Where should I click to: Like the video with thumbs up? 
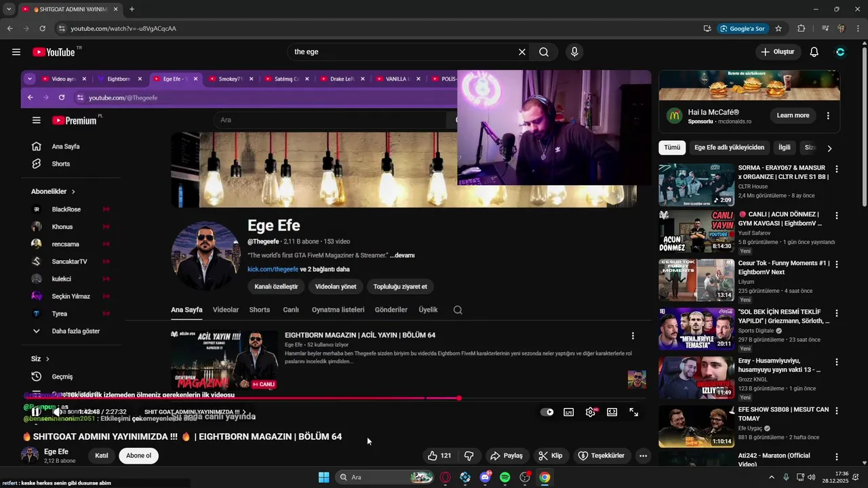pos(438,455)
